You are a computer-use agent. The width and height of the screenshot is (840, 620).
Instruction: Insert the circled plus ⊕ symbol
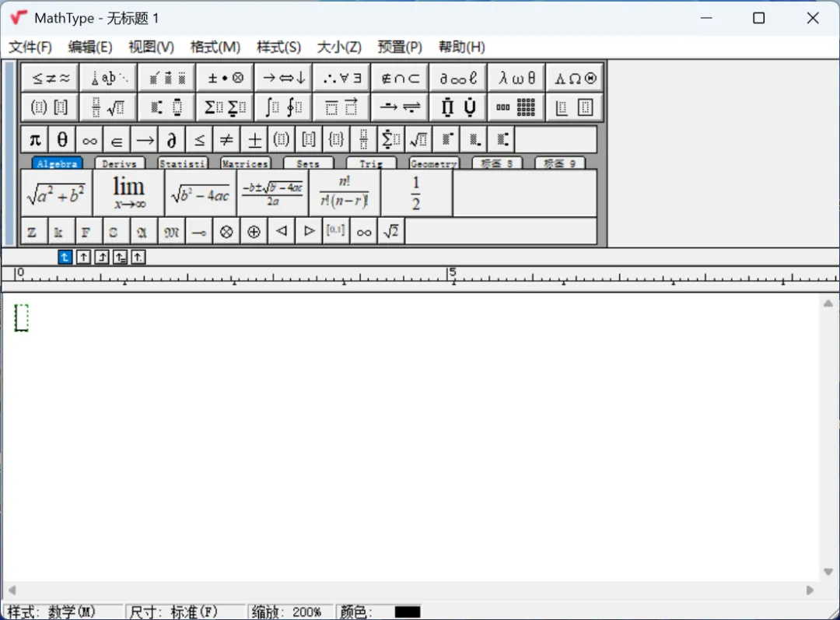[x=254, y=232]
